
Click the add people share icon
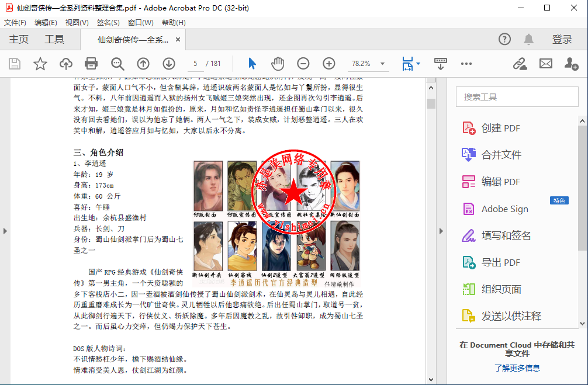pos(571,64)
